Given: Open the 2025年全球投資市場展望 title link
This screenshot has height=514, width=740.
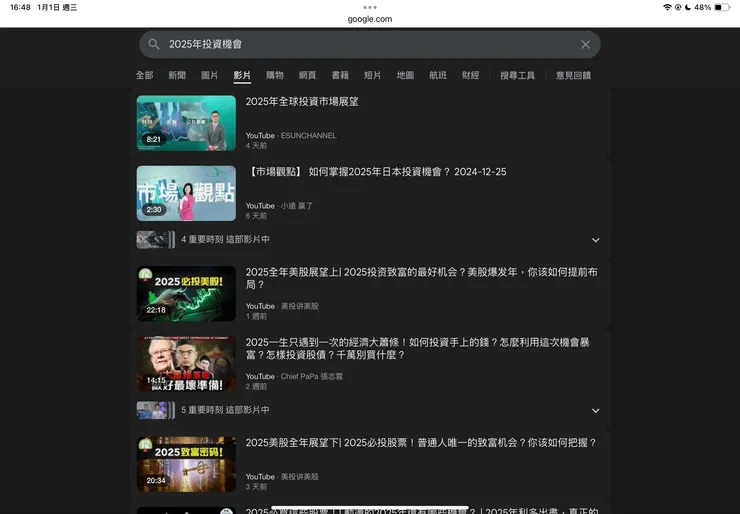Looking at the screenshot, I should click(302, 102).
